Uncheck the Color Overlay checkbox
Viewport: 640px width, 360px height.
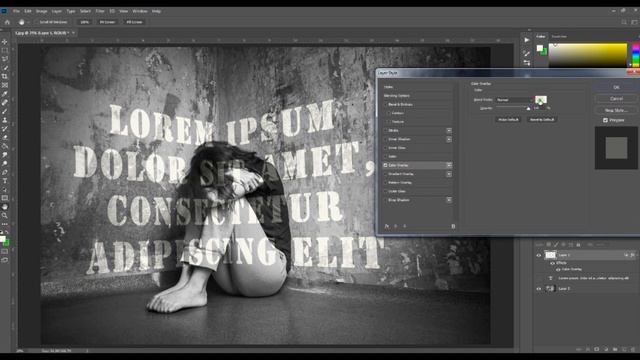point(385,165)
